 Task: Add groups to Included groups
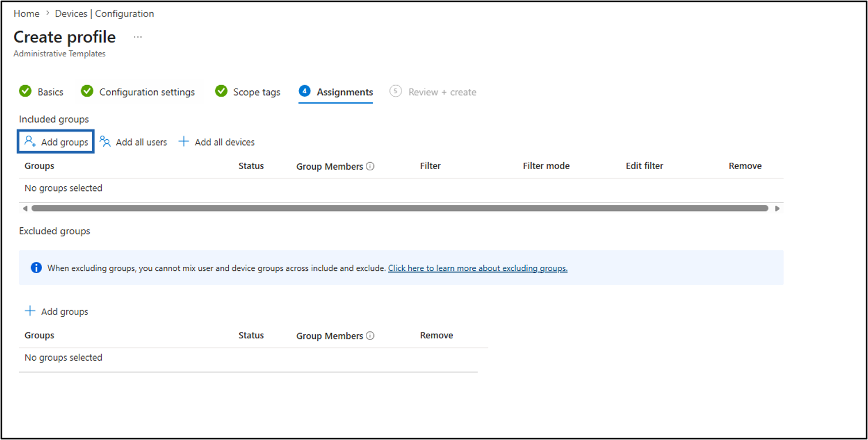pyautogui.click(x=56, y=142)
